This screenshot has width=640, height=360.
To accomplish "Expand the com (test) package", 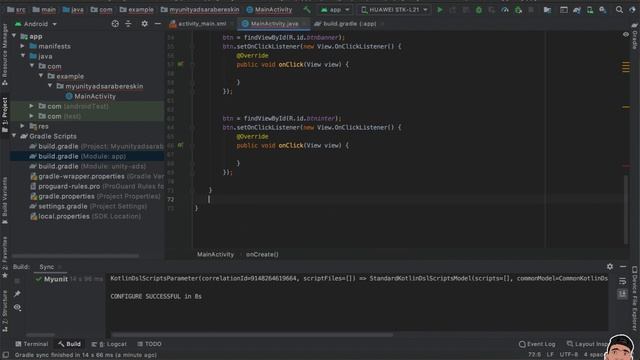I will click(x=32, y=116).
